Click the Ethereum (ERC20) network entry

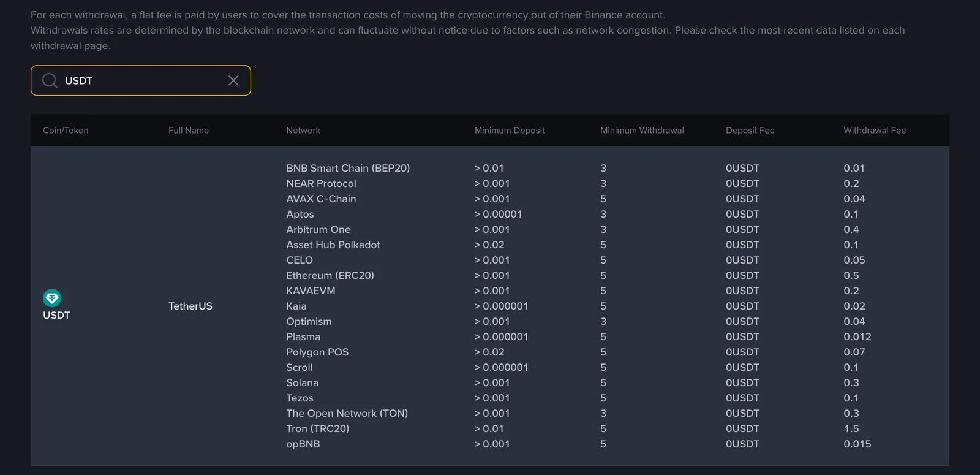tap(330, 275)
